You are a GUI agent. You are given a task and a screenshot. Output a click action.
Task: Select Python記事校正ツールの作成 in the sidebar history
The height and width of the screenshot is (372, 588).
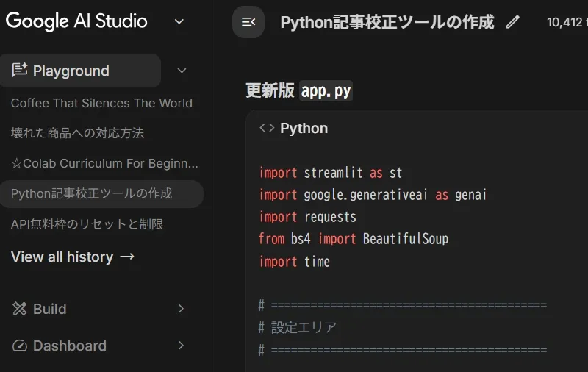[92, 193]
